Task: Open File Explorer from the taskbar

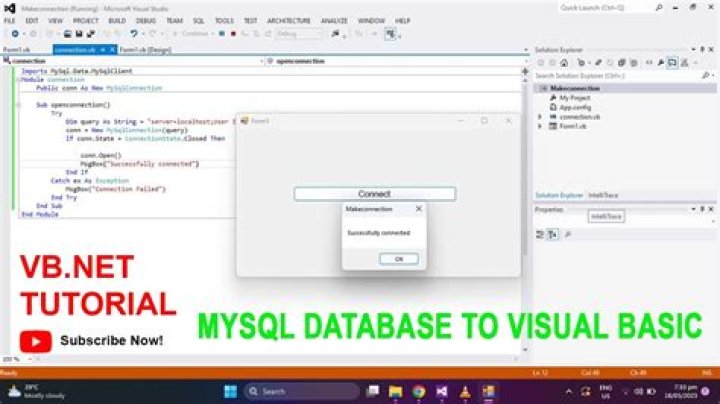Action: 395,392
